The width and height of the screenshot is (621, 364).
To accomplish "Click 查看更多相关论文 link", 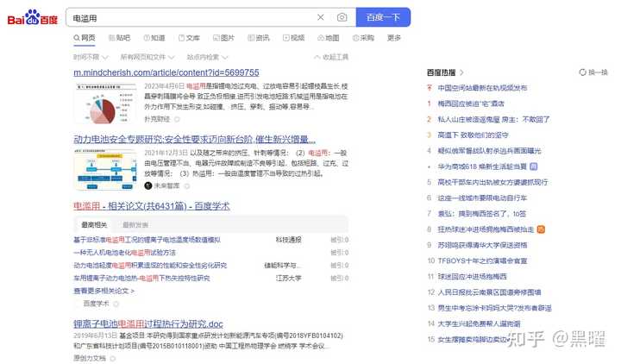I will 103,291.
